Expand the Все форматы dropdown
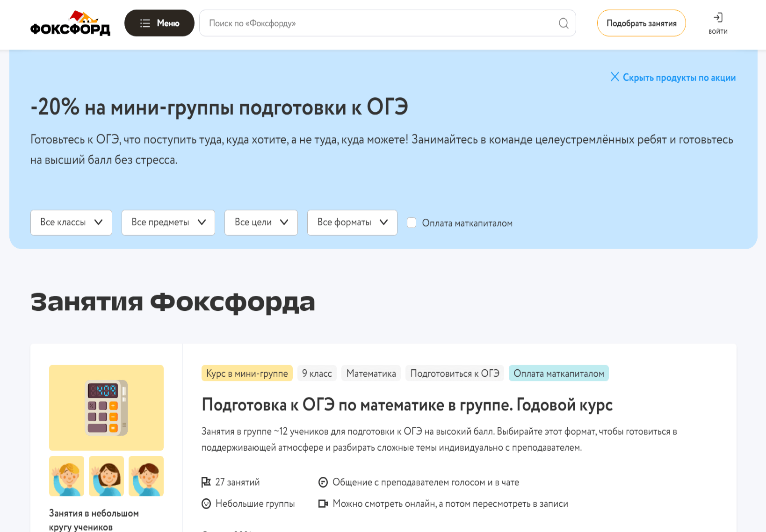This screenshot has width=766, height=532. point(352,223)
